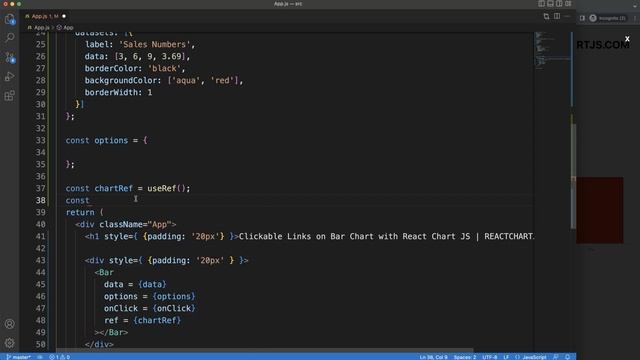Toggle primary side bar layout icon
640x360 pixels.
pos(541,4)
